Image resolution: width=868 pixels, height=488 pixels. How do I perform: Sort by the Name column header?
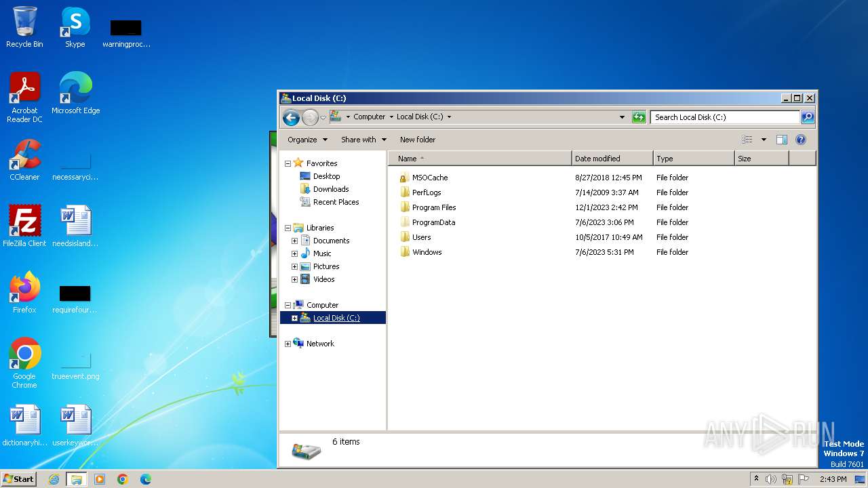[x=480, y=159]
